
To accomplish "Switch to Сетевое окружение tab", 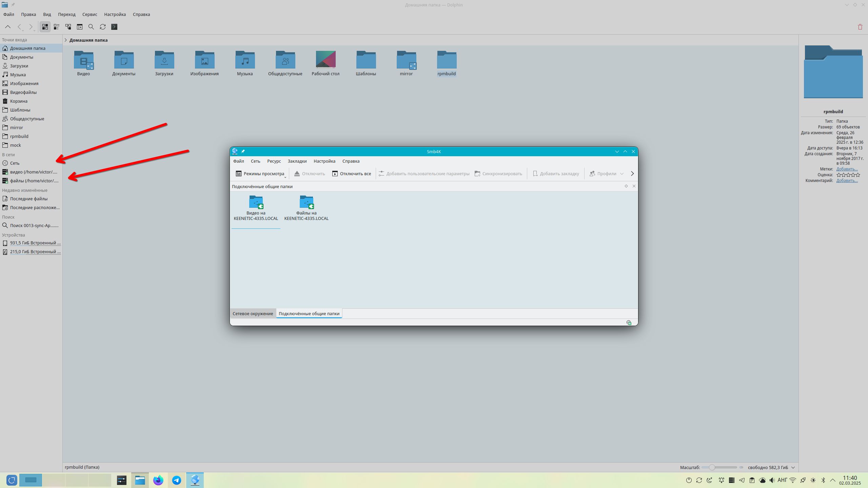I will [x=253, y=313].
